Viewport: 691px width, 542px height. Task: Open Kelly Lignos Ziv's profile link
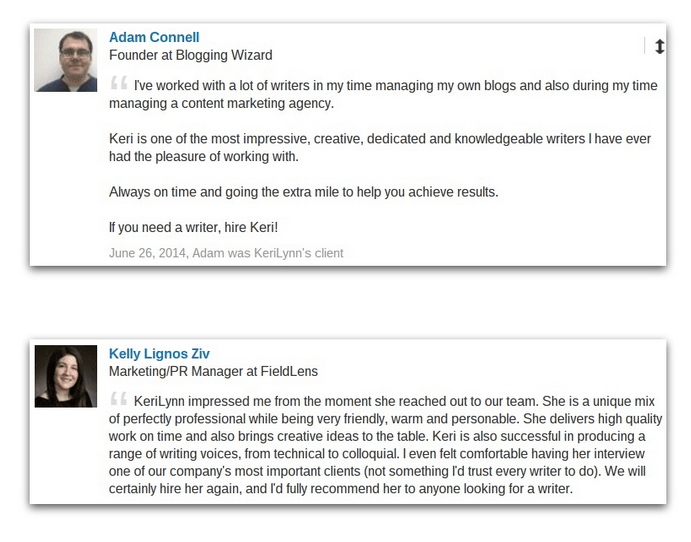tap(159, 353)
